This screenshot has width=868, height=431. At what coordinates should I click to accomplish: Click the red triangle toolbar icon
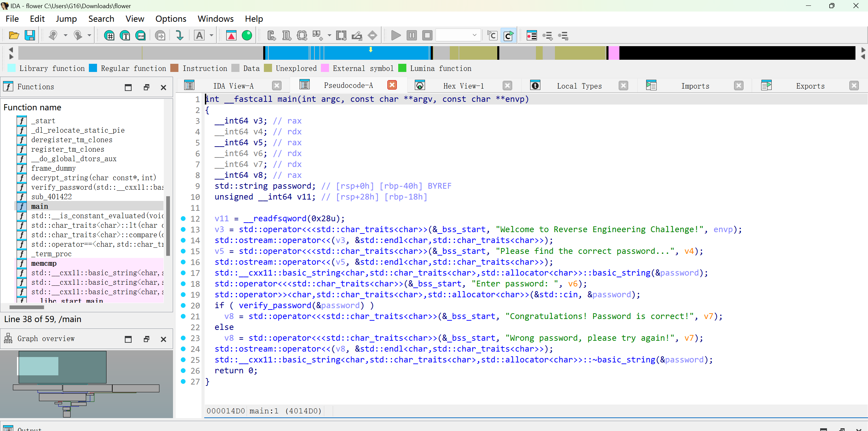coord(231,35)
